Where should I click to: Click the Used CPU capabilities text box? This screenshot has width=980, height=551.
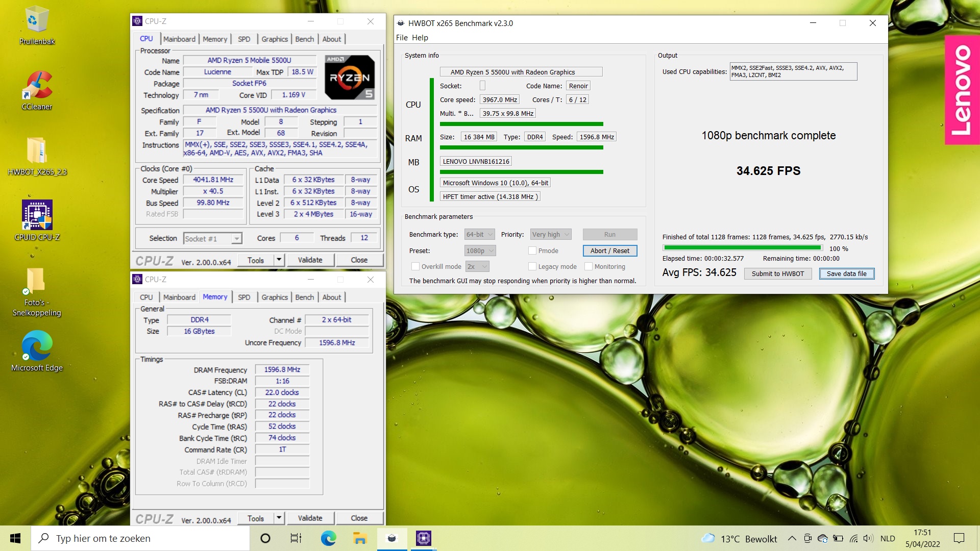click(x=793, y=71)
